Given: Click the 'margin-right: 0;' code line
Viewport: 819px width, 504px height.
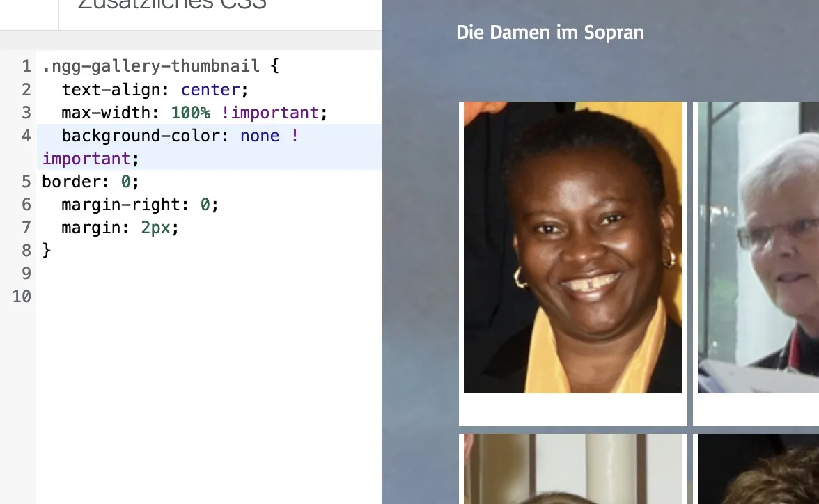Looking at the screenshot, I should [140, 205].
